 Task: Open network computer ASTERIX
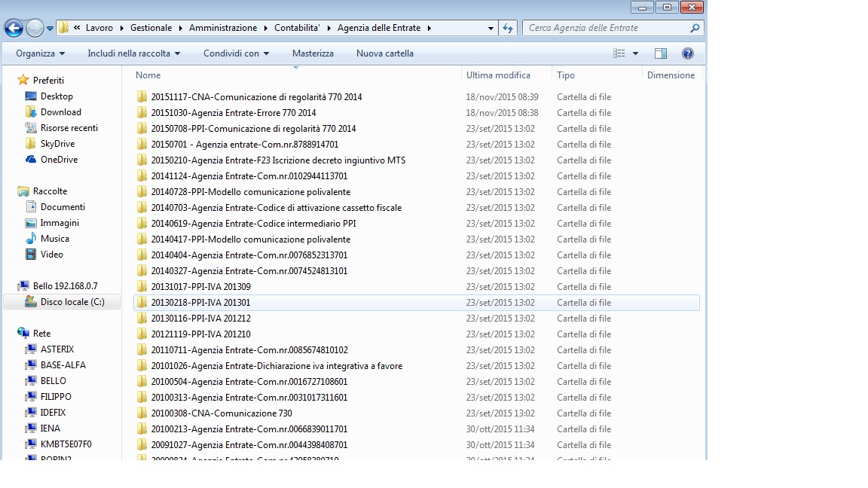coord(57,349)
